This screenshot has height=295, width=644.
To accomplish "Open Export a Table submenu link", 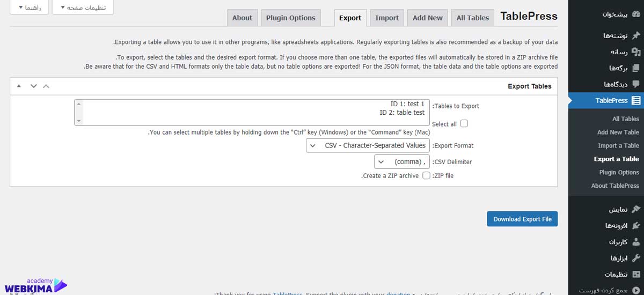I will tap(617, 159).
